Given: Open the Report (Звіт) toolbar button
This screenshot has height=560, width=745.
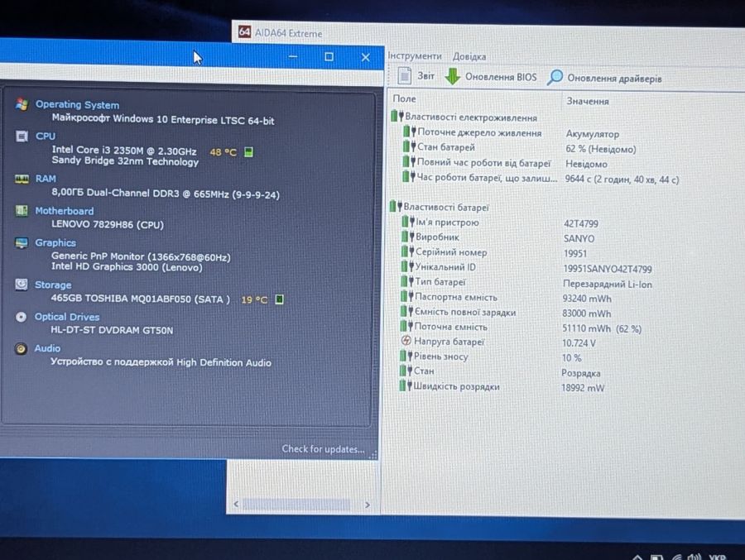Looking at the screenshot, I should (416, 75).
